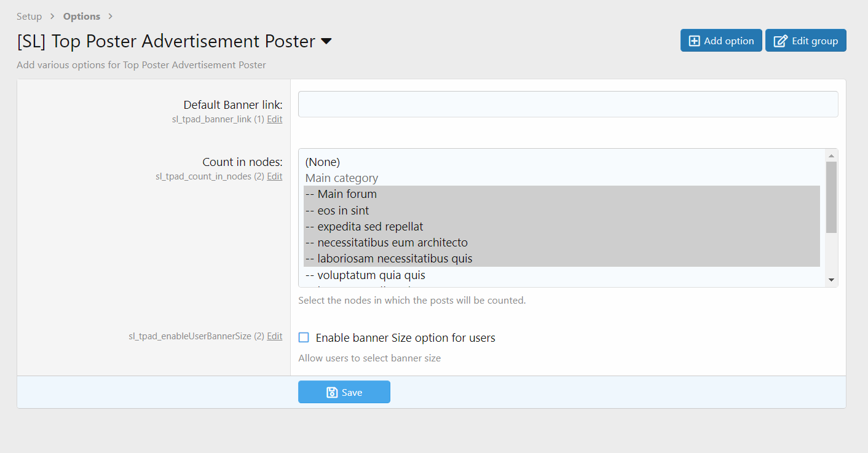This screenshot has width=868, height=453.
Task: Edit the sl_tpad_banner_link option
Action: click(x=274, y=119)
